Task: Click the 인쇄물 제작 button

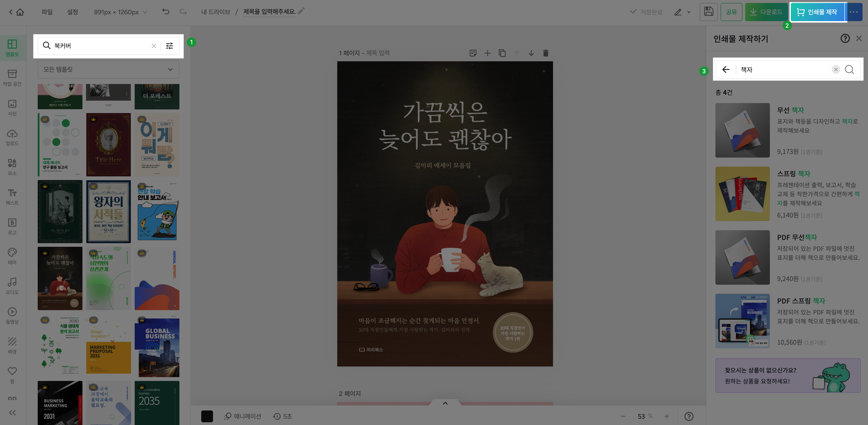Action: tap(817, 12)
